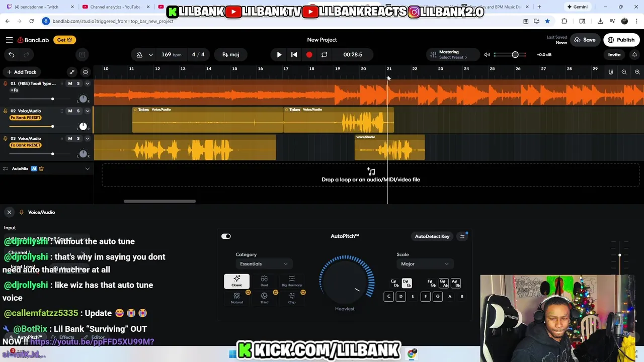The width and height of the screenshot is (644, 362).
Task: Expand track 01 options chevron
Action: coord(87,83)
